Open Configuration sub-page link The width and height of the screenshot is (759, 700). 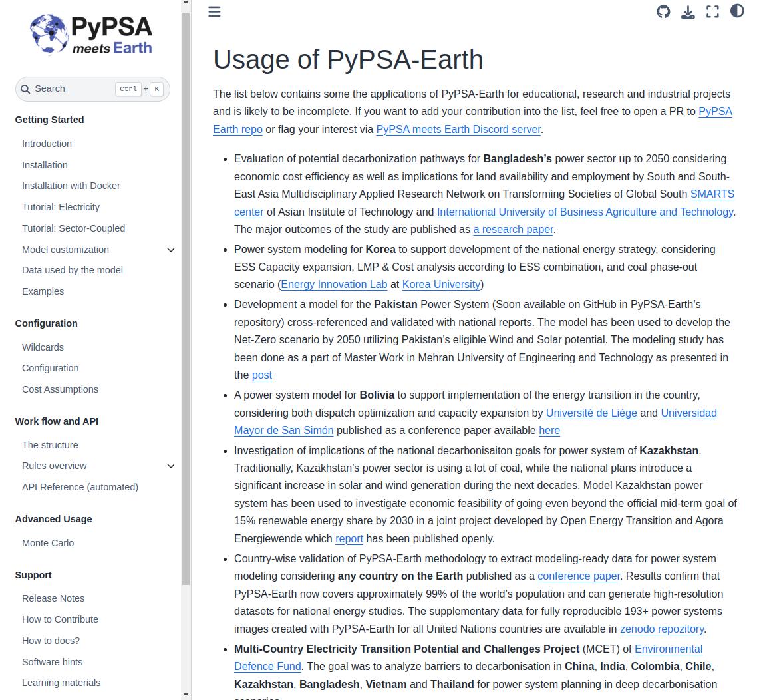(x=51, y=368)
